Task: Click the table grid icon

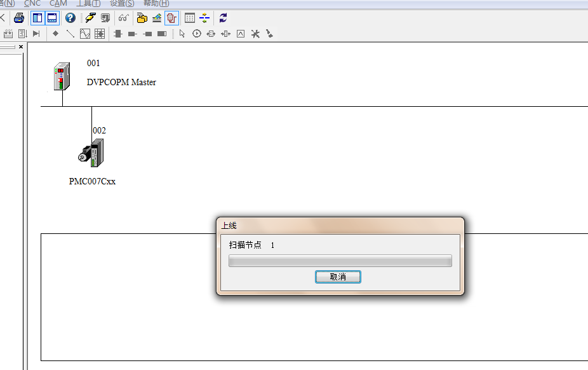Action: (190, 18)
